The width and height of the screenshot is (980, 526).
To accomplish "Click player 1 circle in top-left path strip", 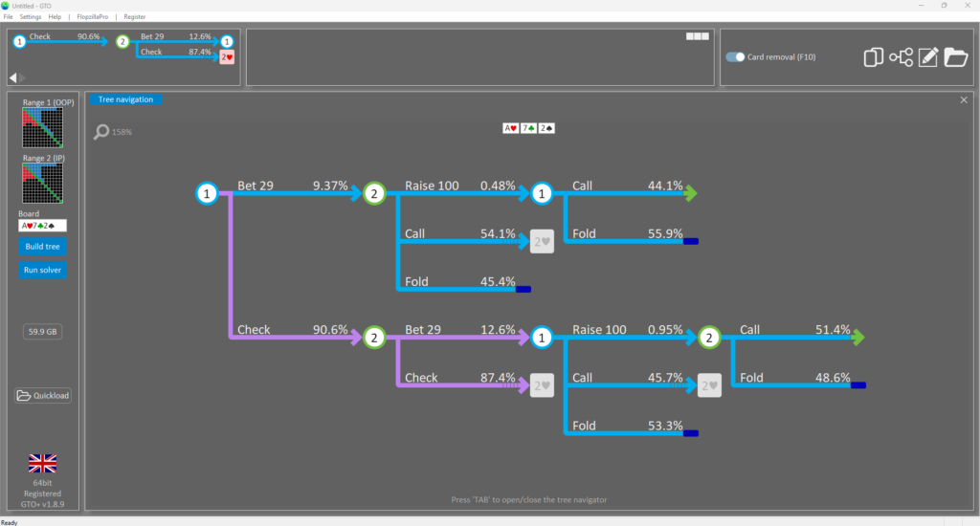I will 19,42.
